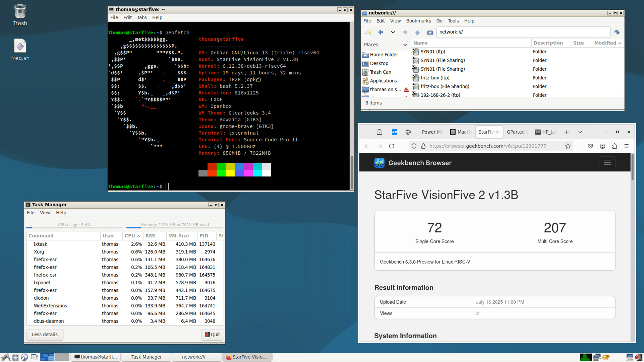Click the Go button beside location bar
This screenshot has width=644, height=362.
(617, 32)
